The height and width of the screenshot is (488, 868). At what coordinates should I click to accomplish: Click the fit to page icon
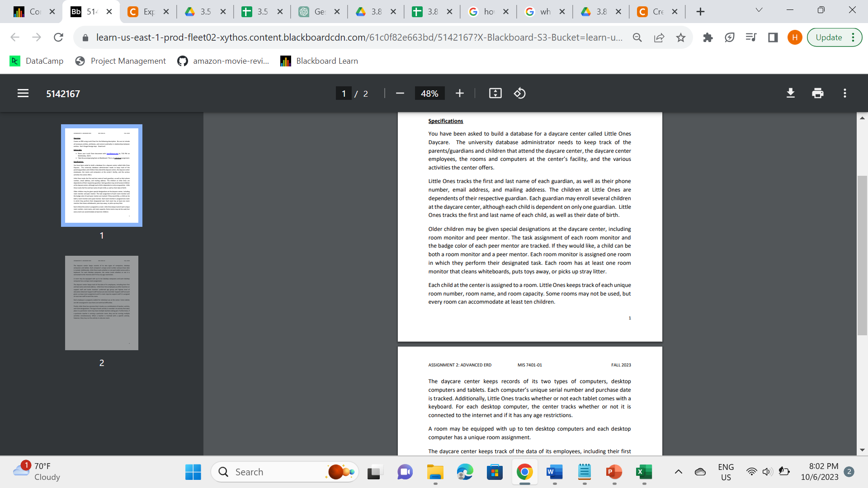coord(495,94)
